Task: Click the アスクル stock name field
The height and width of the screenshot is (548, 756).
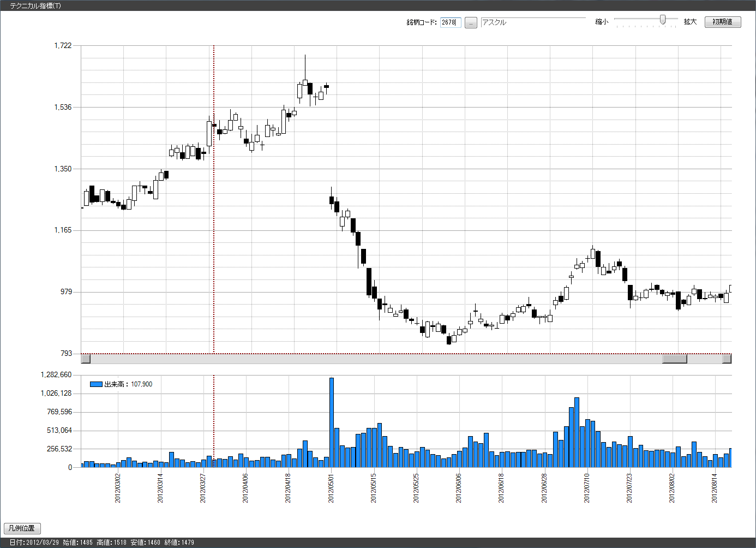Action: pos(533,22)
